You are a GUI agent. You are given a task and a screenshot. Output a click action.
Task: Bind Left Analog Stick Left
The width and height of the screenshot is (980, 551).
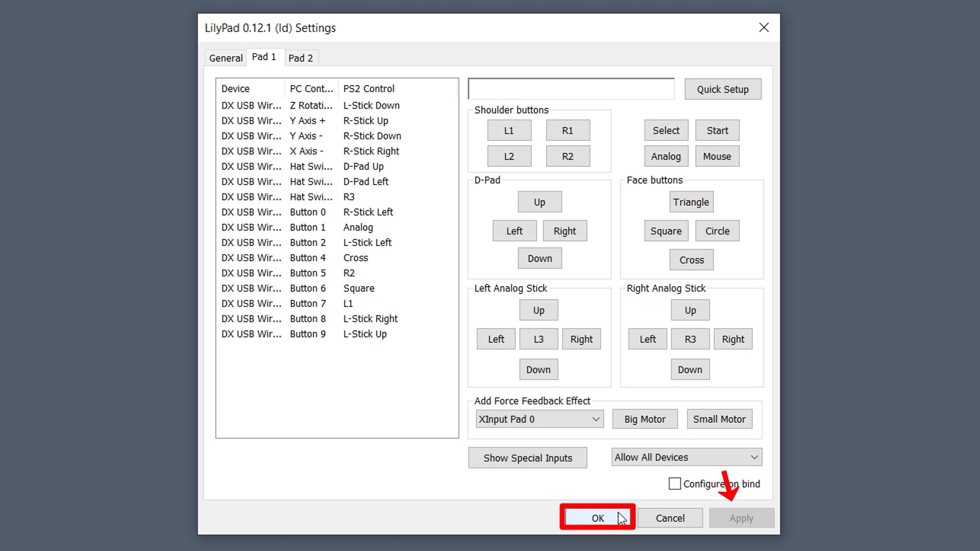(x=496, y=339)
